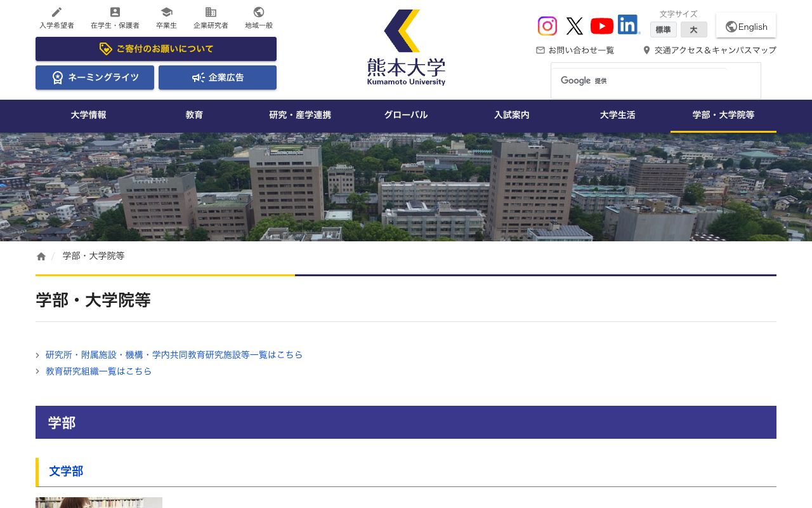The width and height of the screenshot is (812, 508).
Task: Switch site language to English
Action: click(x=746, y=26)
